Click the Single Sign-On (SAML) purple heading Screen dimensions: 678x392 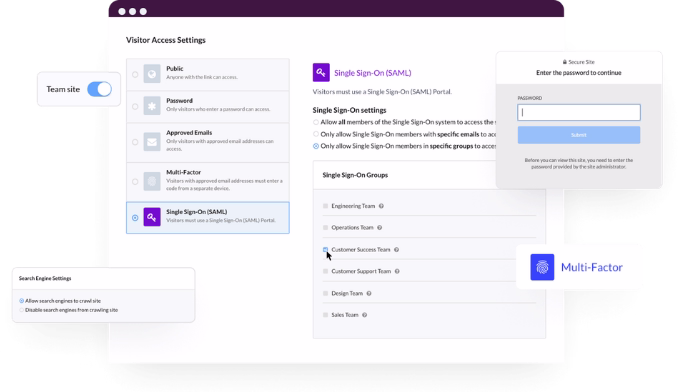click(x=372, y=73)
